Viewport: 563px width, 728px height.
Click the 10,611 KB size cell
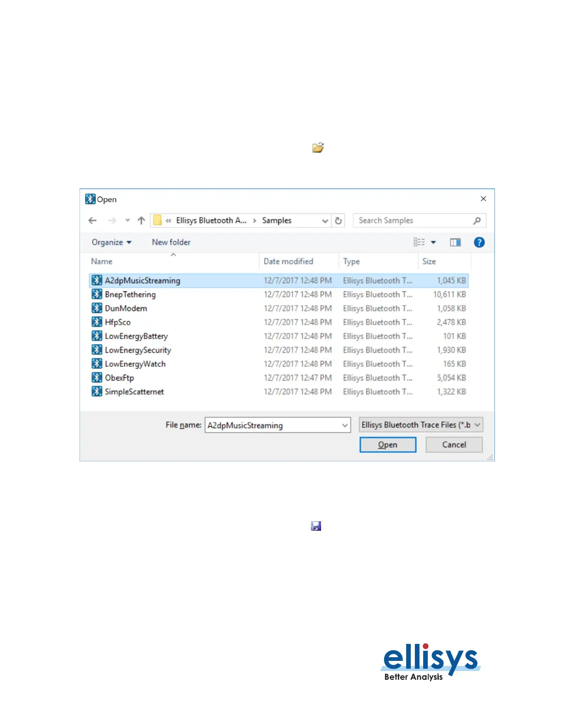click(x=449, y=294)
